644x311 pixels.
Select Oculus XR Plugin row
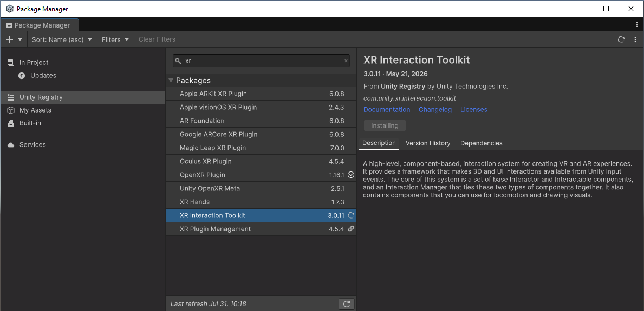pyautogui.click(x=261, y=161)
